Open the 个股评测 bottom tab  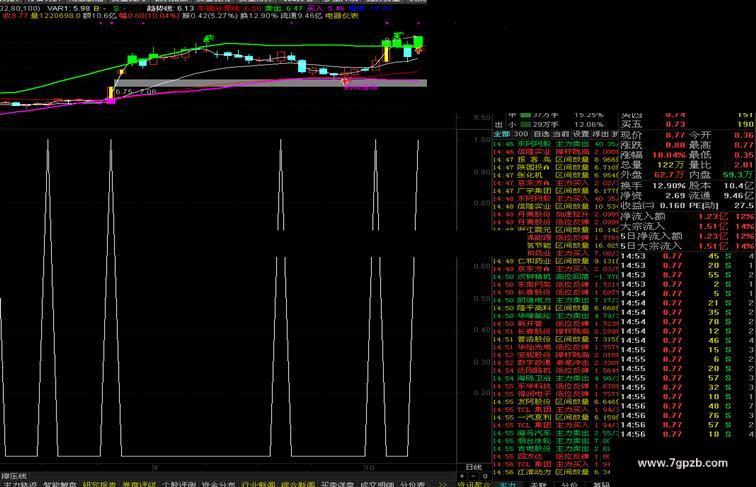pyautogui.click(x=179, y=484)
